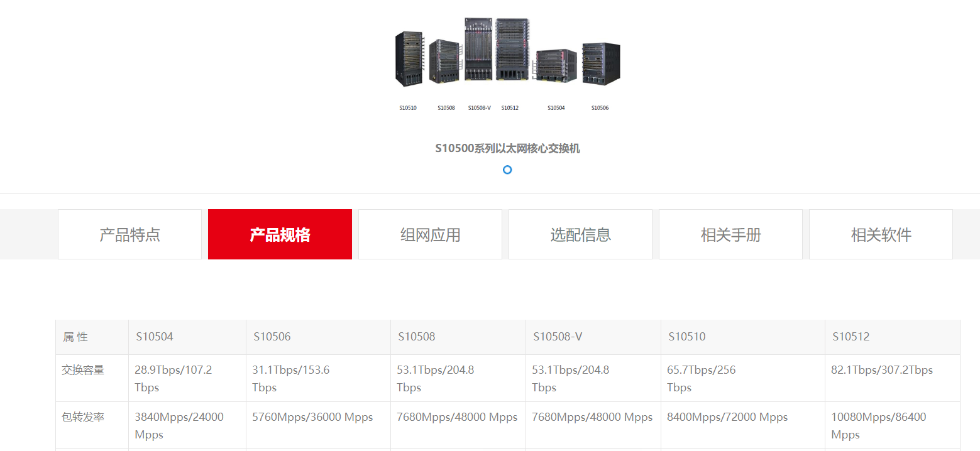Click the S10510 label under the image
The width and height of the screenshot is (980, 451).
pyautogui.click(x=408, y=108)
